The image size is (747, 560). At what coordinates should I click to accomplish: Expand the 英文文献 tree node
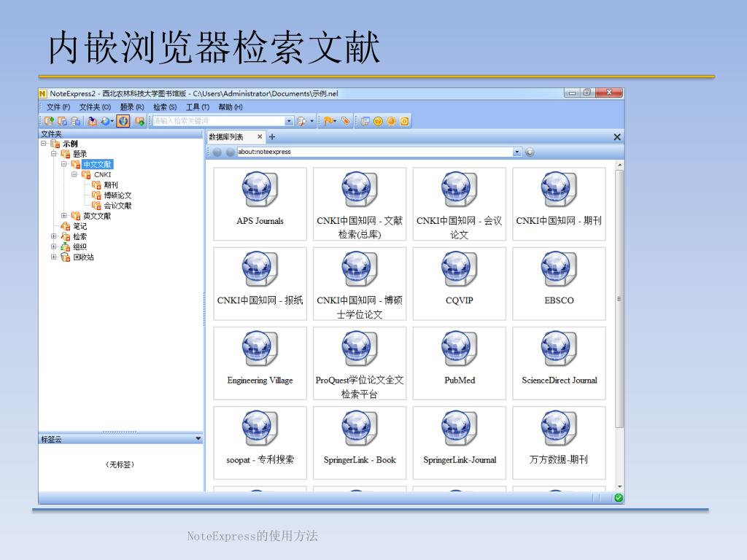64,216
